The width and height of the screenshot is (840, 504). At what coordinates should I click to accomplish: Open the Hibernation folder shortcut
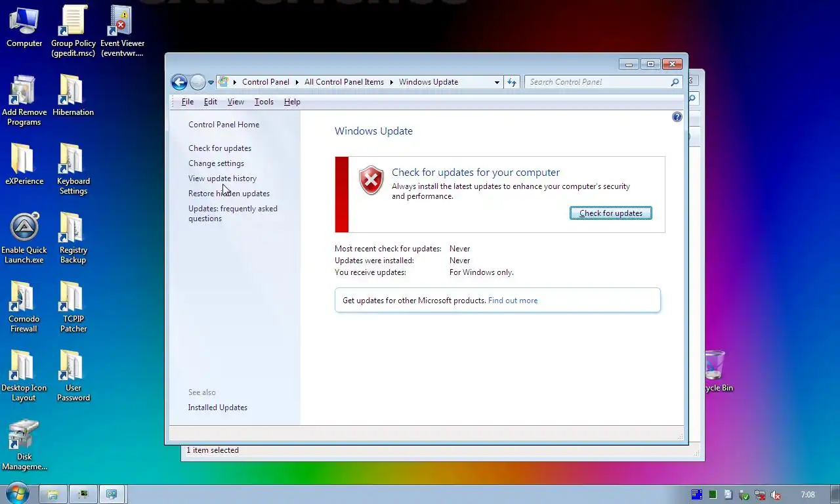(x=73, y=95)
